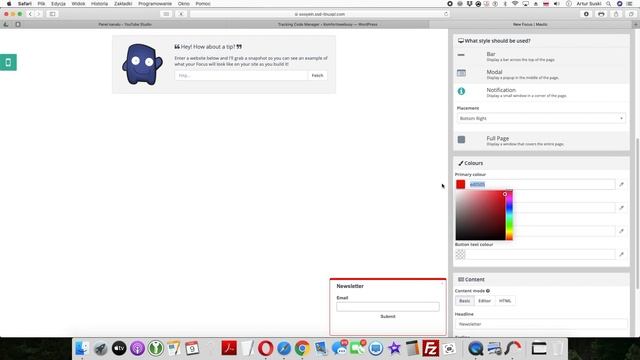Screen dimensions: 640x360
Task: Click the Full Page style option label
Action: (498, 138)
